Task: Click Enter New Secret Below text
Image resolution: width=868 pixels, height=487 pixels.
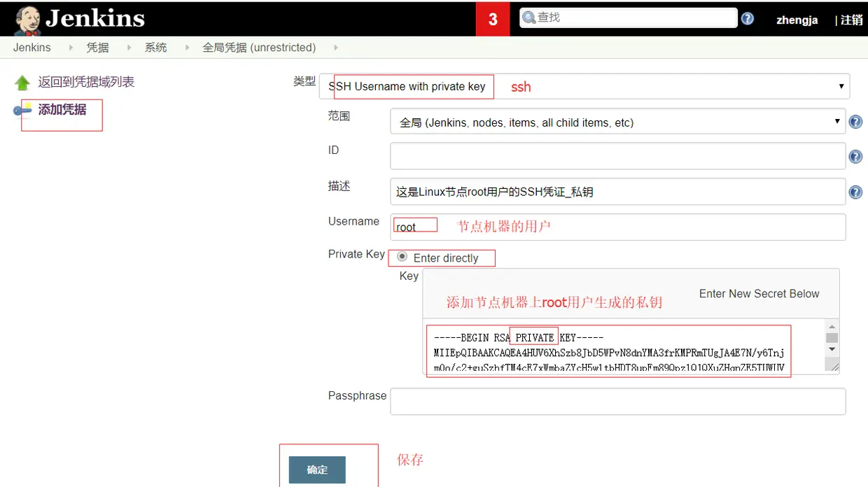Action: pos(759,294)
